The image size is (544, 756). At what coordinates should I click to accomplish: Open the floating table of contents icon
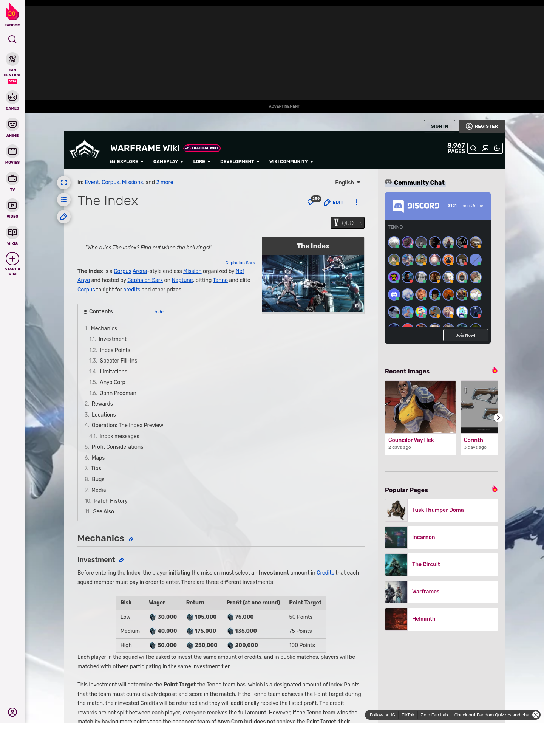[x=64, y=200]
